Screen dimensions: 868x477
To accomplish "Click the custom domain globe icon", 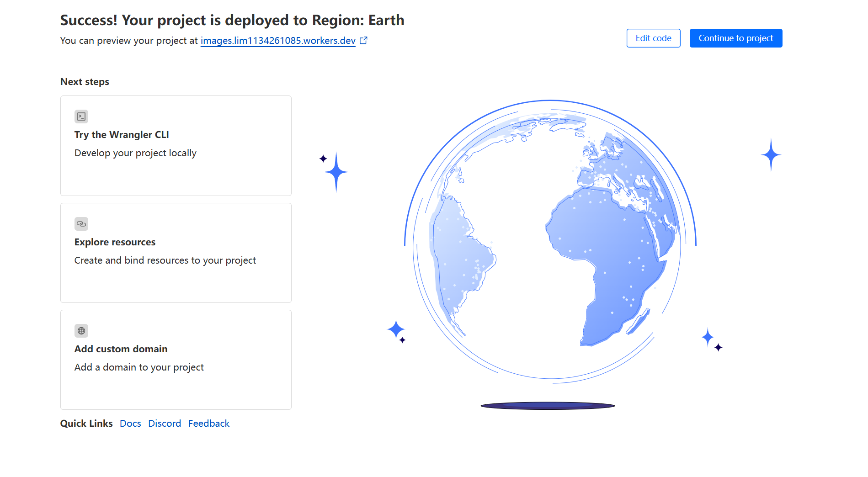I will [x=81, y=331].
